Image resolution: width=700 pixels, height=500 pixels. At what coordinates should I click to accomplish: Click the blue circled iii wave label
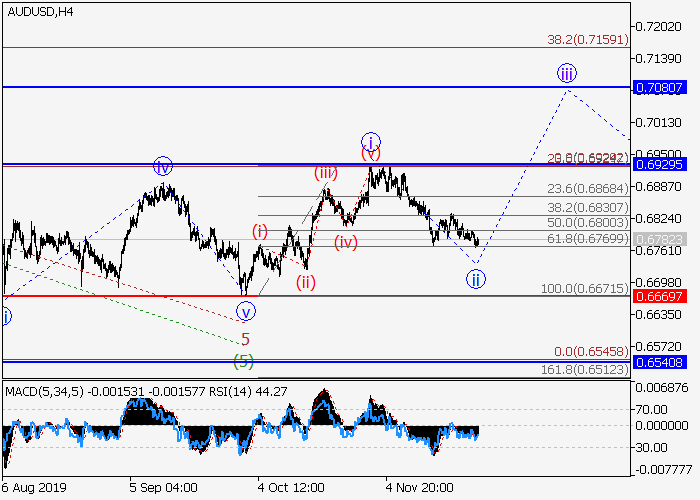(x=567, y=73)
